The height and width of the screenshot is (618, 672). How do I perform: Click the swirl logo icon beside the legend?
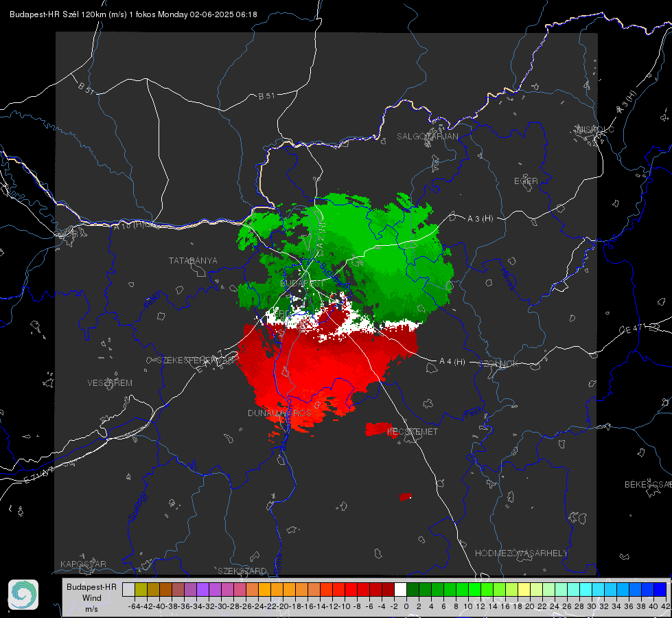click(x=23, y=595)
